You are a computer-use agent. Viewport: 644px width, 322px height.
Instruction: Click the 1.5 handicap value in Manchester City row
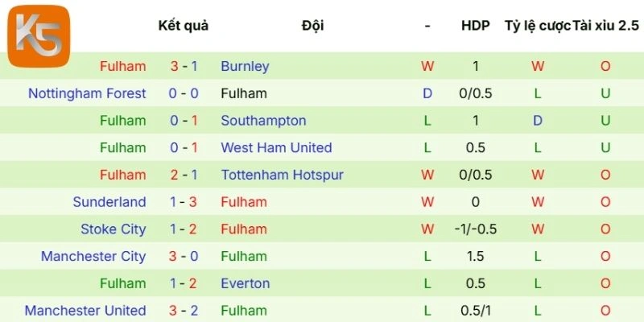475,256
